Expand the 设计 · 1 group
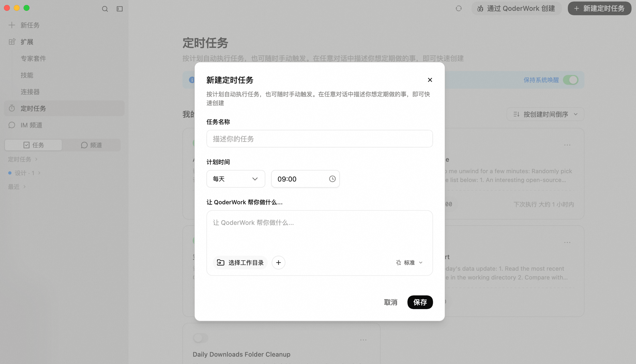The height and width of the screenshot is (364, 636). pyautogui.click(x=24, y=173)
